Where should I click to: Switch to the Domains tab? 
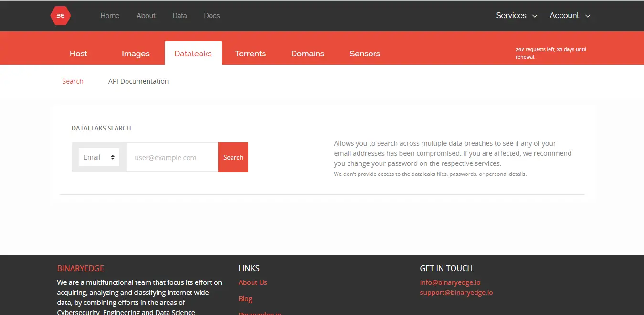pos(307,54)
